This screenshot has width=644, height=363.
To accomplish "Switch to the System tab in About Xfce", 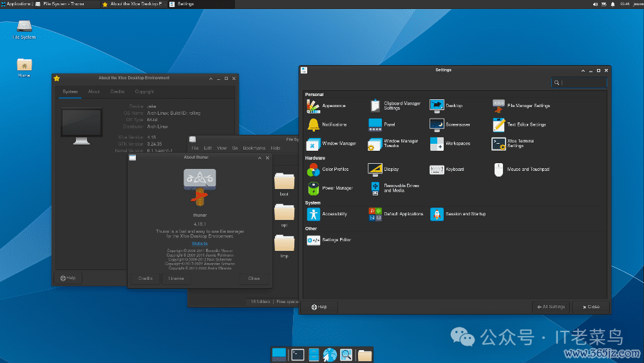I will tap(70, 92).
